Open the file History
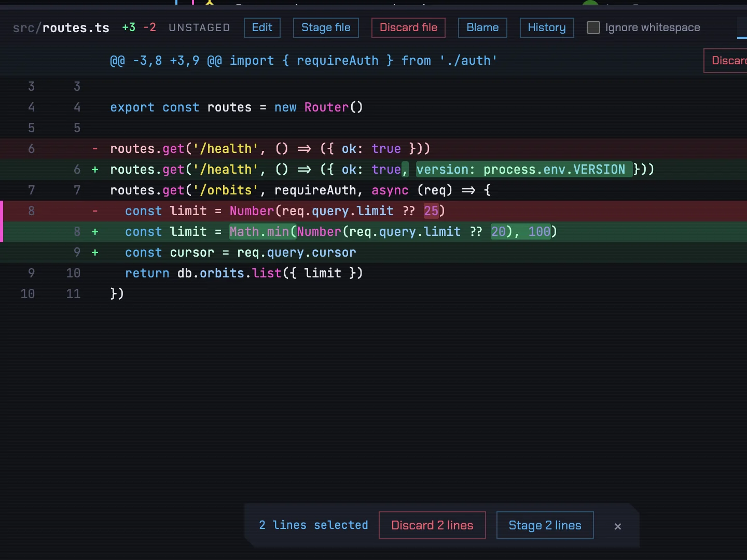Viewport: 747px width, 560px height. (x=547, y=27)
